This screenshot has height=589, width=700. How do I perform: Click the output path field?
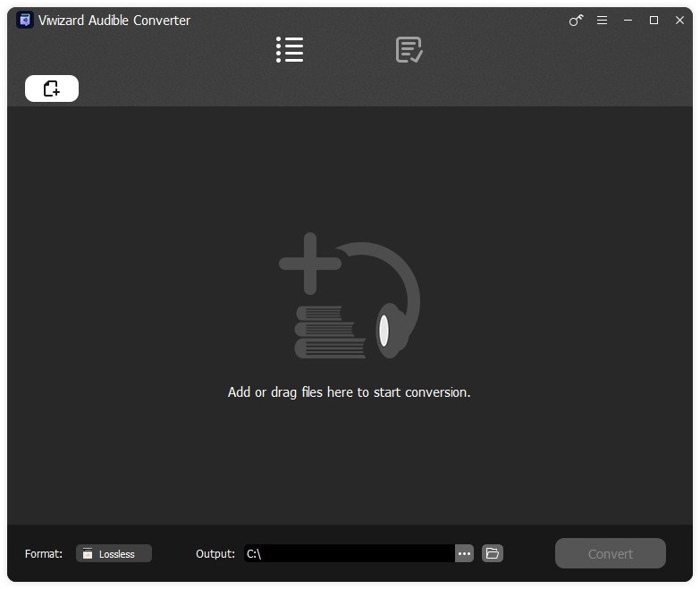[350, 553]
